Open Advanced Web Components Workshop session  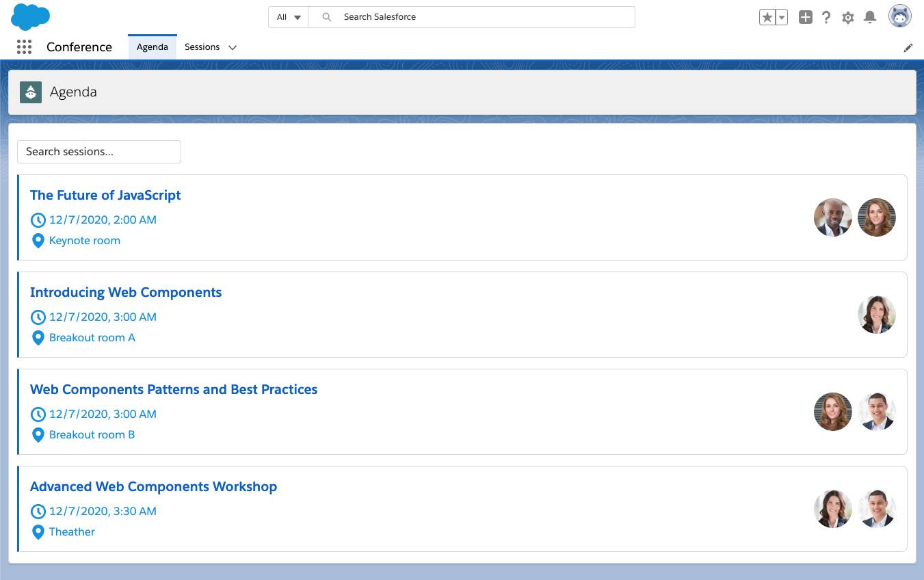coord(153,486)
